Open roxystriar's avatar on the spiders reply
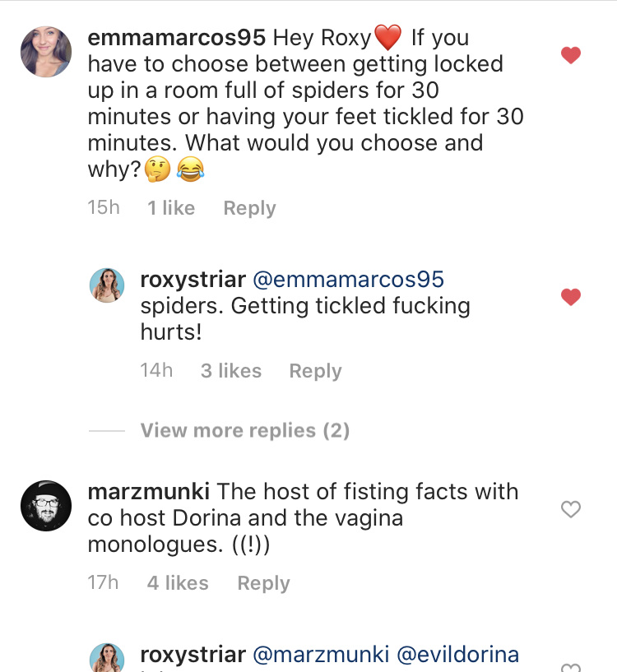617x672 pixels. (107, 285)
